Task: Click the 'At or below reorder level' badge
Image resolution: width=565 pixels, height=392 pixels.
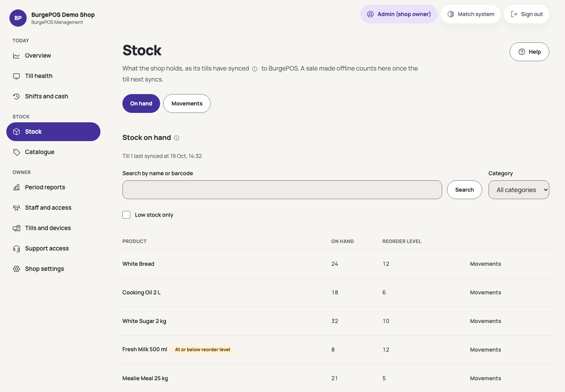Action: (x=202, y=350)
